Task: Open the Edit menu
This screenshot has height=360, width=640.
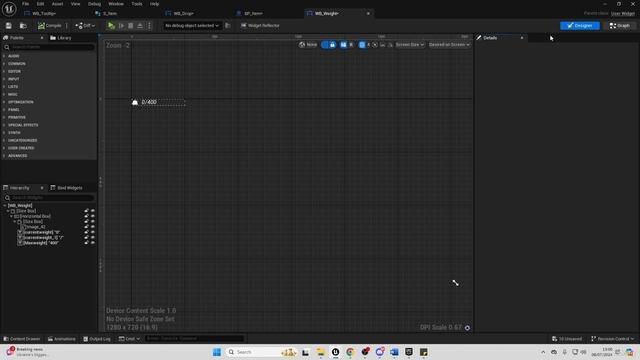Action: click(x=40, y=4)
